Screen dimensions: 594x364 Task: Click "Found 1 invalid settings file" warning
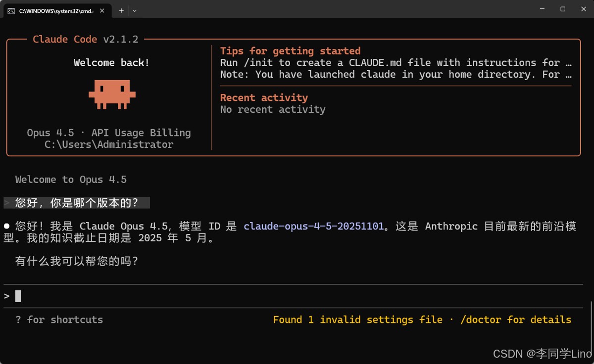click(358, 320)
